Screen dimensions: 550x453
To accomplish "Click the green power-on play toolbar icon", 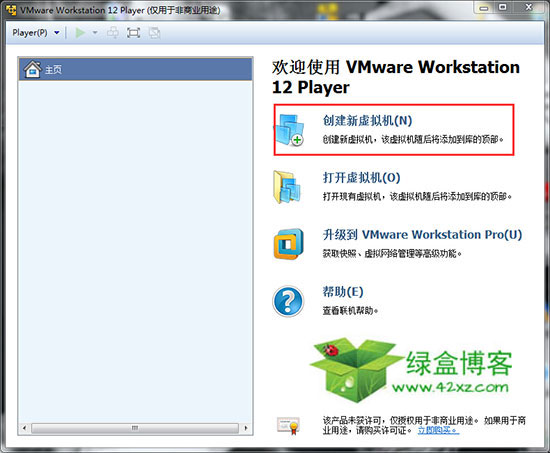I will 80,33.
